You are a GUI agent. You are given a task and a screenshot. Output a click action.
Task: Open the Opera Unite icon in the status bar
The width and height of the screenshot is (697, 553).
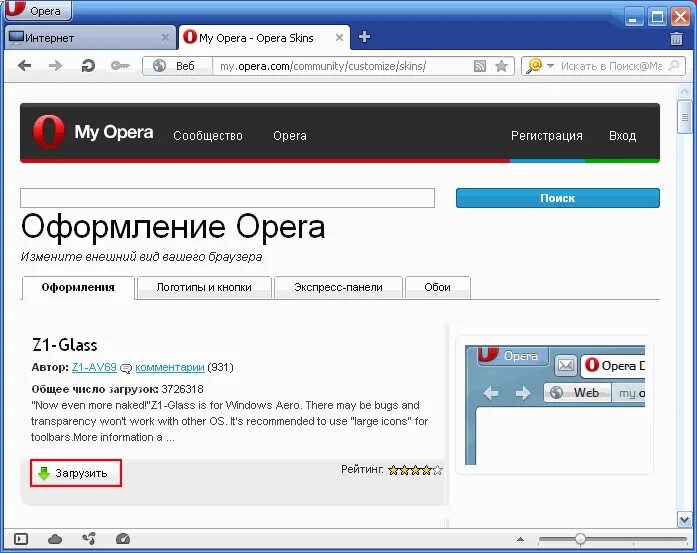pyautogui.click(x=89, y=539)
